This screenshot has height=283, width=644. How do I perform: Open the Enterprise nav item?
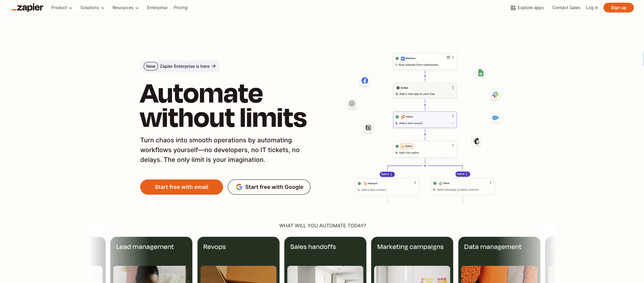[x=157, y=8]
